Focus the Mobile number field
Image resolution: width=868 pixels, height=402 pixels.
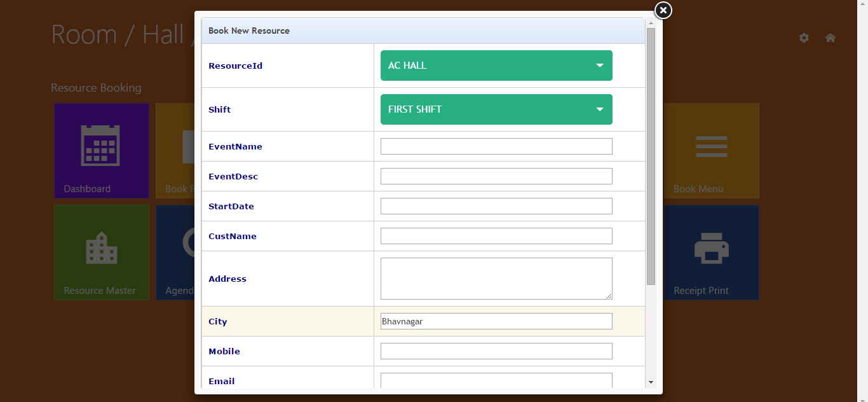pyautogui.click(x=496, y=351)
